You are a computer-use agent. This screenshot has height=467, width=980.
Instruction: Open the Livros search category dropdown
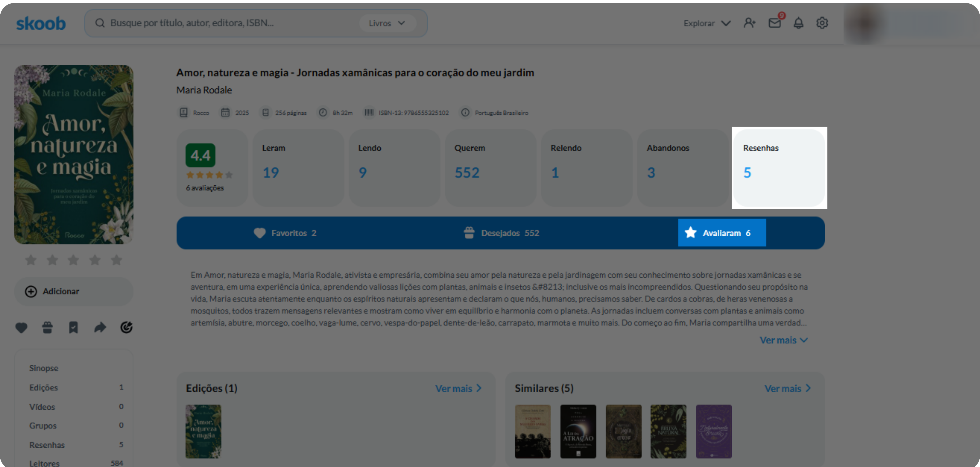[387, 23]
